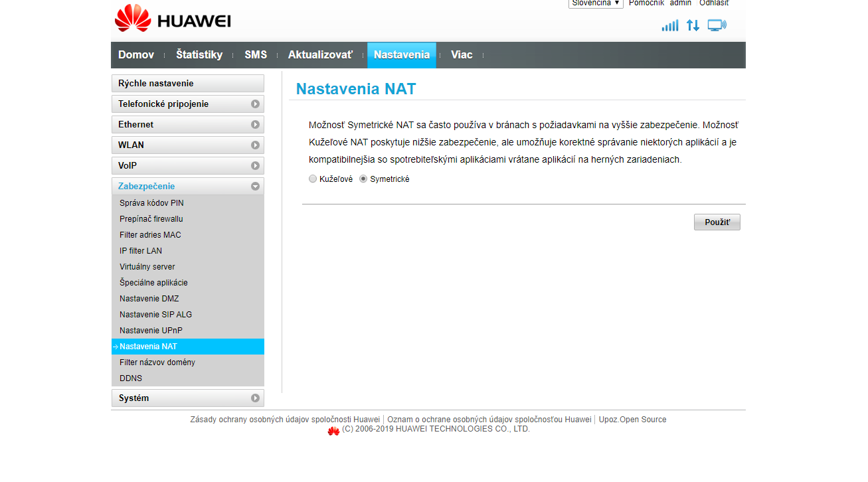Collapse the Zabezpečenie section
Image resolution: width=868 pixels, height=482 pixels.
(187, 187)
